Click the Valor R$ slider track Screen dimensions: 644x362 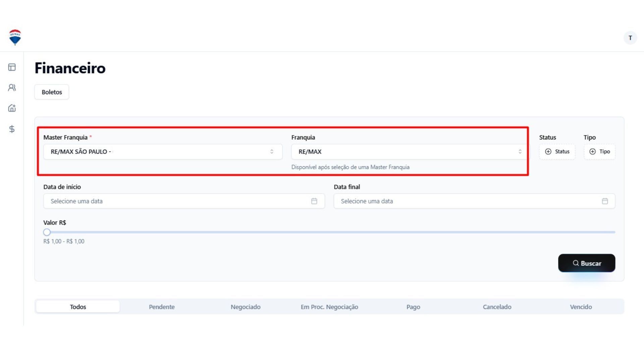click(x=329, y=232)
